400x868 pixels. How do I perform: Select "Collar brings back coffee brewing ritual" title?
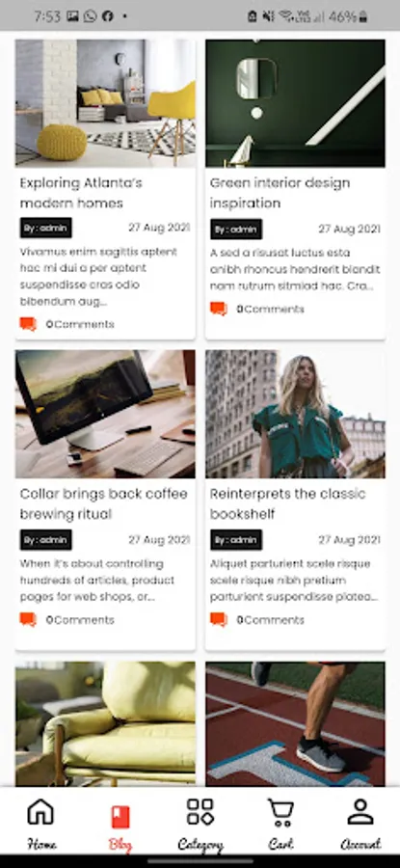point(104,503)
